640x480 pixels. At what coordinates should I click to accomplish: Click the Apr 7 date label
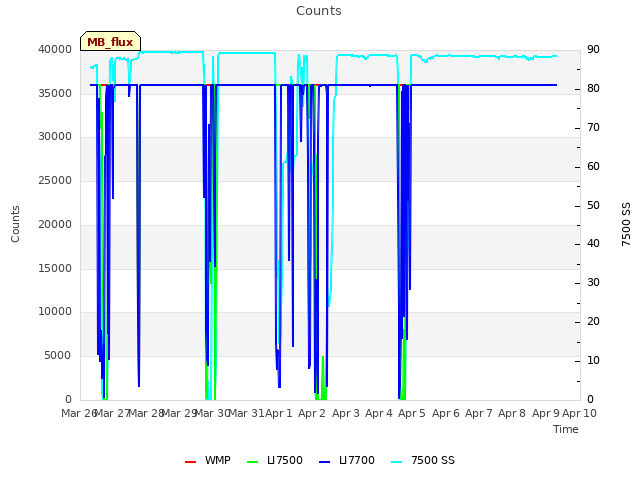[479, 413]
